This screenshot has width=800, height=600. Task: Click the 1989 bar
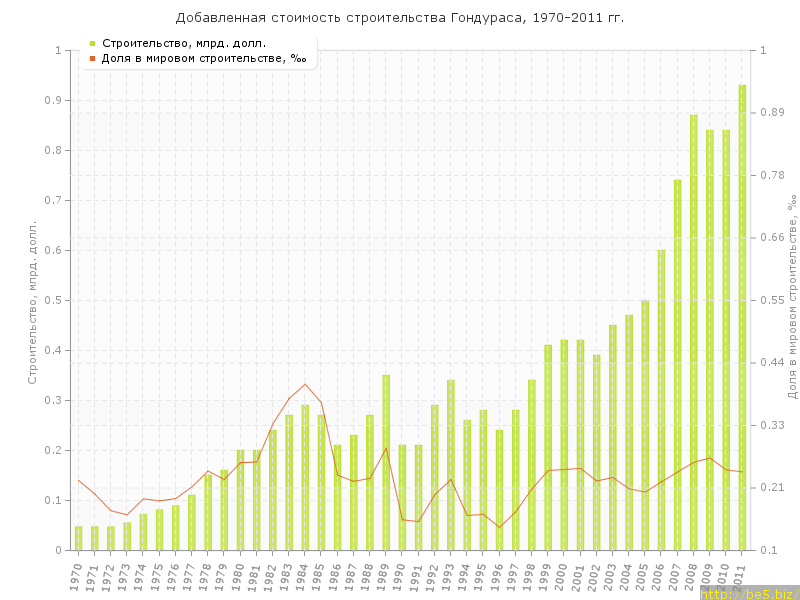click(386, 462)
